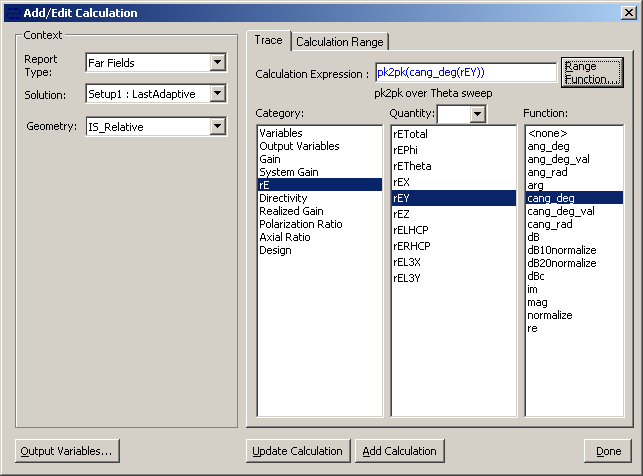Select ang_rad function
This screenshot has width=643, height=476.
tap(575, 172)
